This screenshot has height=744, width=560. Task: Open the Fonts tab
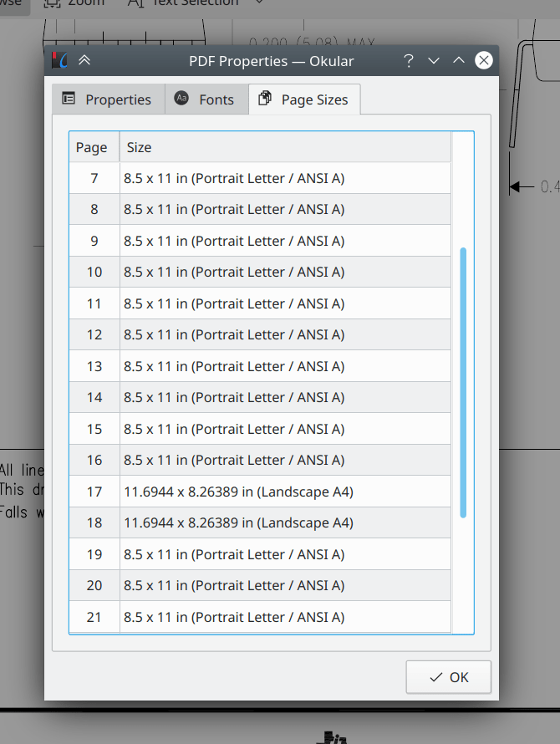point(205,99)
